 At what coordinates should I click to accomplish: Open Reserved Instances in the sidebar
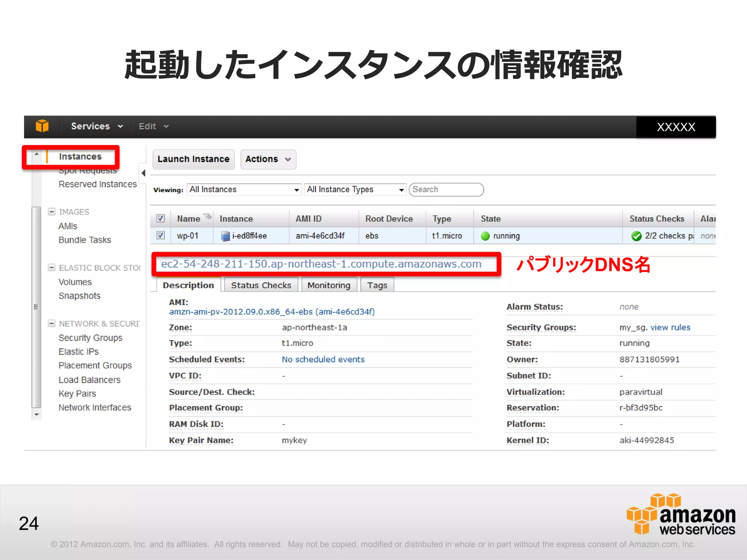click(x=98, y=184)
